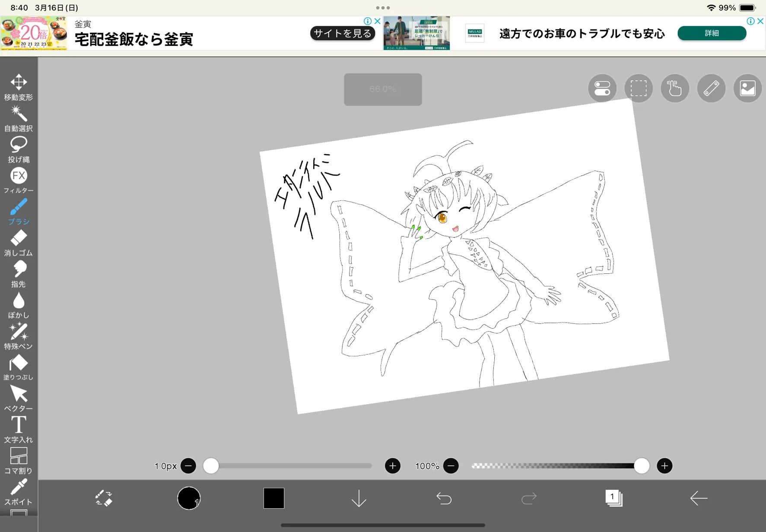Tap the Wi-Fi icon in status bar

tap(711, 8)
